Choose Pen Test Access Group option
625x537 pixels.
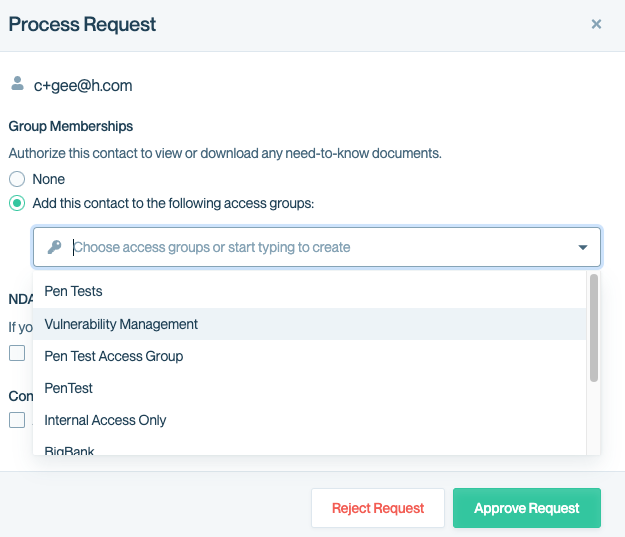[x=114, y=356]
